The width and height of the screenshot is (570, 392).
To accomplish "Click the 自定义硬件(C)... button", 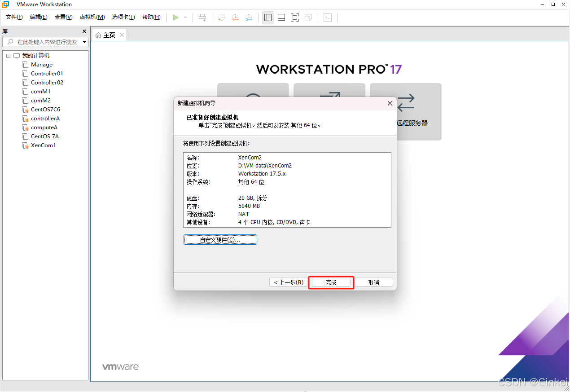I will click(220, 240).
